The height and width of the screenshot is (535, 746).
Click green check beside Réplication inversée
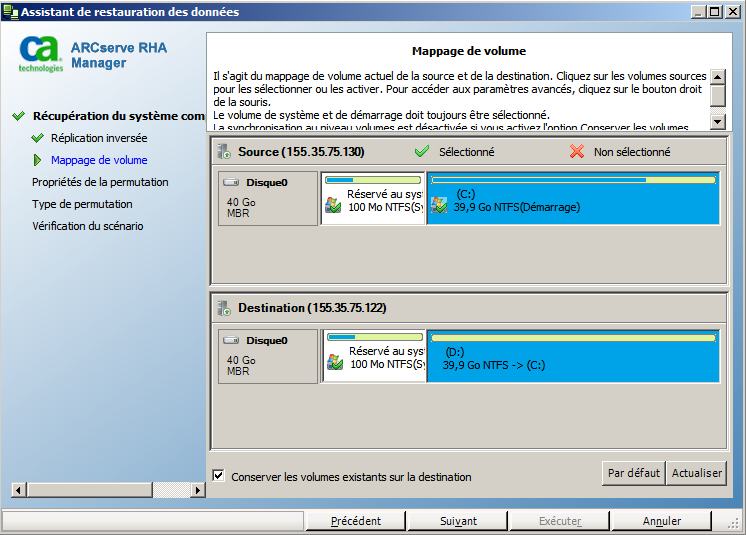tap(37, 138)
